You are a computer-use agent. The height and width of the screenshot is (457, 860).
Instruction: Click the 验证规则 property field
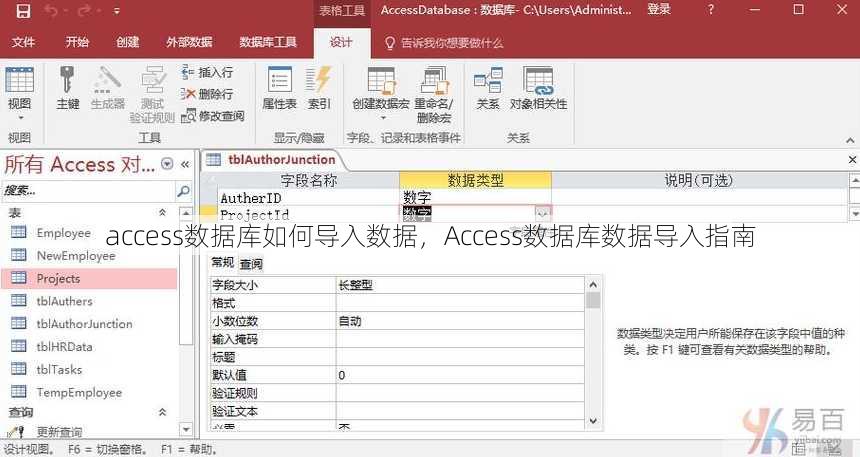460,393
